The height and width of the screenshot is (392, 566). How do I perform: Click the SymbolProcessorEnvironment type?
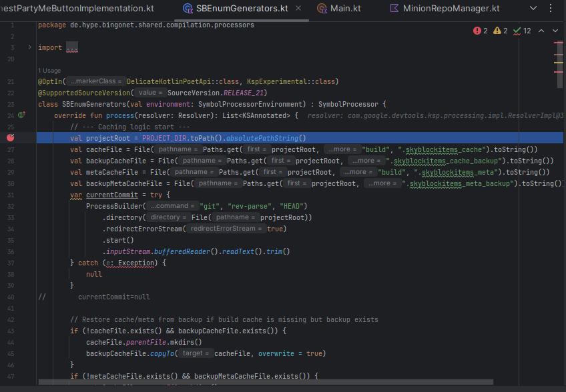pyautogui.click(x=250, y=104)
